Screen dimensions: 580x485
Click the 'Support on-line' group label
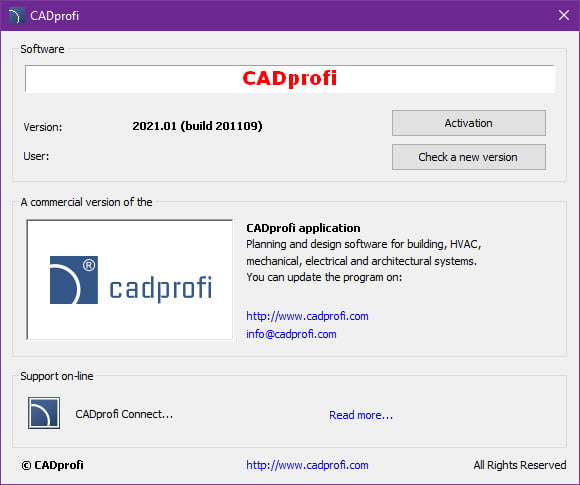57,376
